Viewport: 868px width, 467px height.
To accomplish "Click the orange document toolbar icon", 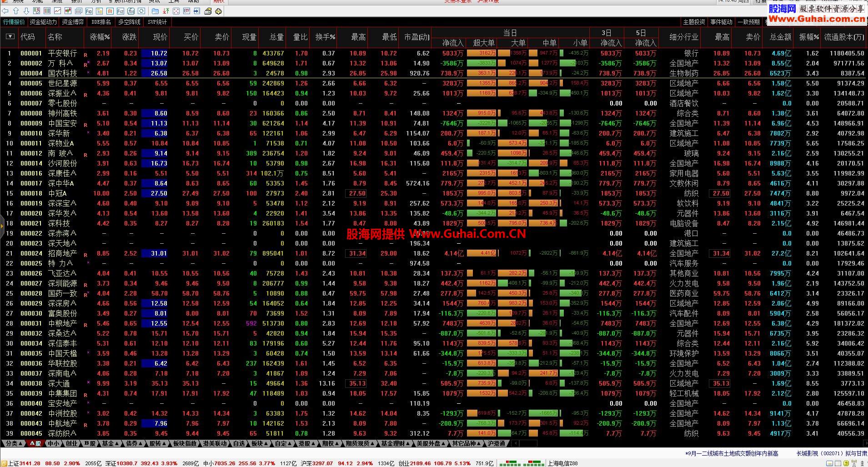I will pos(110,11).
